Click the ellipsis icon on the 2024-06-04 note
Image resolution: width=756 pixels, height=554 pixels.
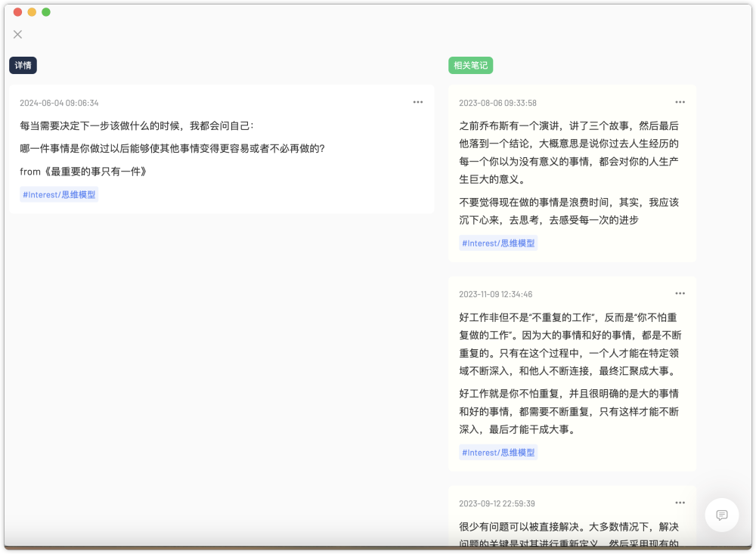(418, 102)
